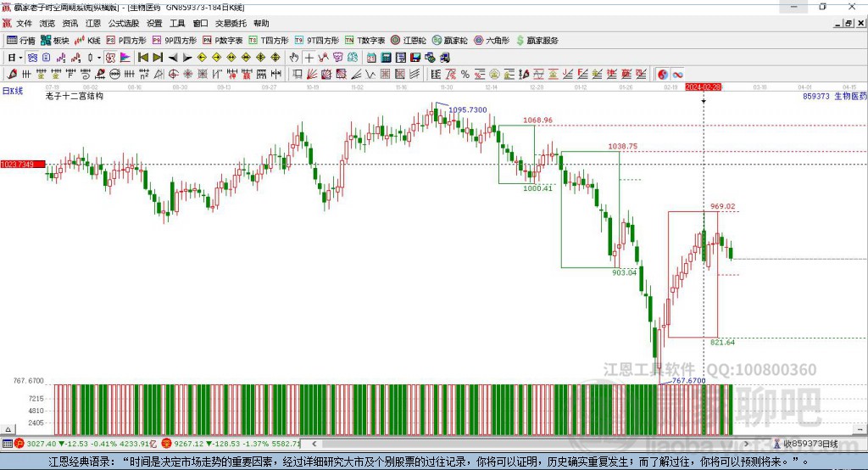Open the 板块 sector view
868x470 pixels.
pyautogui.click(x=54, y=41)
